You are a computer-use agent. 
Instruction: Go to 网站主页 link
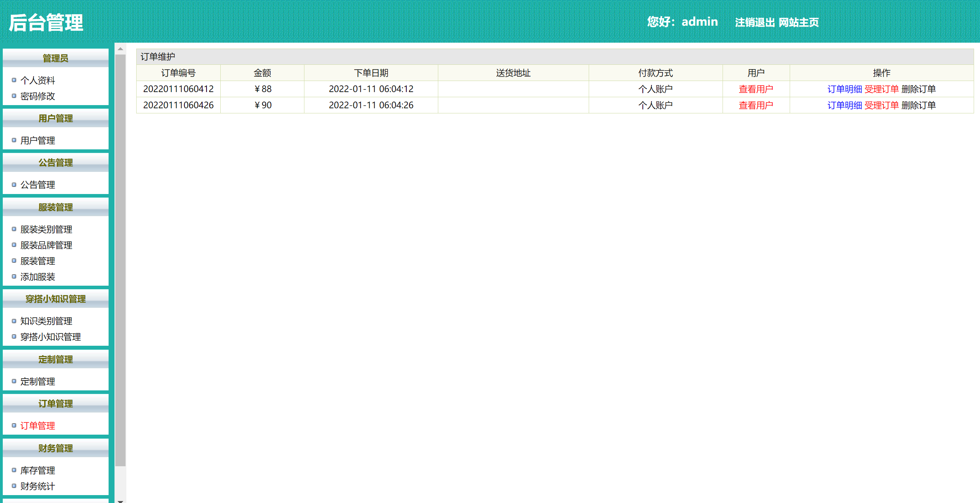pyautogui.click(x=798, y=22)
